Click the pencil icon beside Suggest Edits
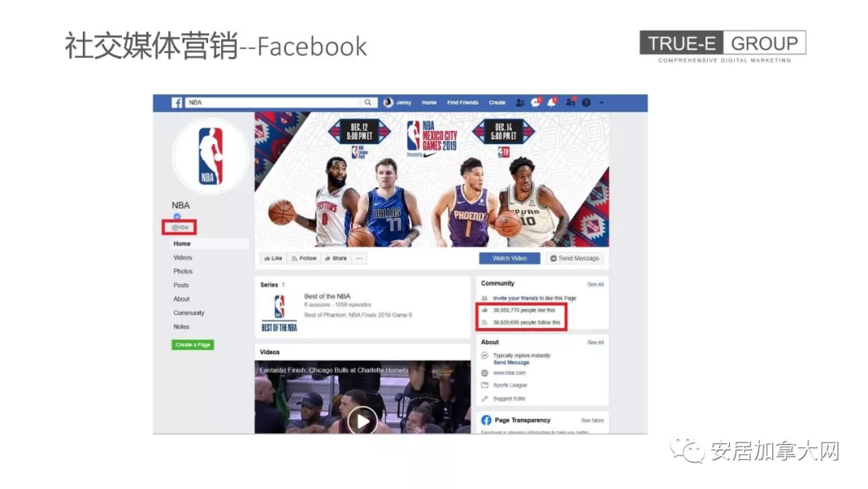The width and height of the screenshot is (868, 489). pyautogui.click(x=485, y=398)
